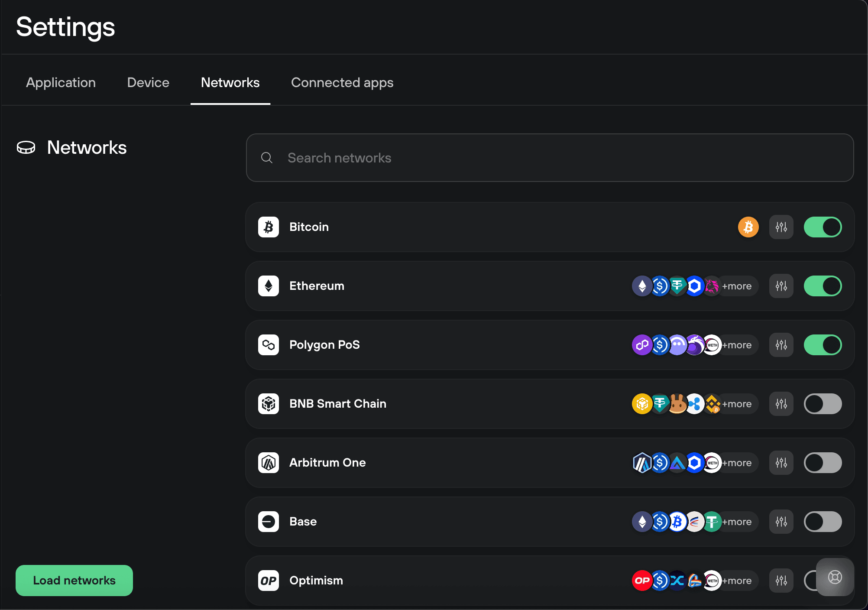This screenshot has height=610, width=868.
Task: Show more BNB Smart Chain tokens
Action: (737, 404)
